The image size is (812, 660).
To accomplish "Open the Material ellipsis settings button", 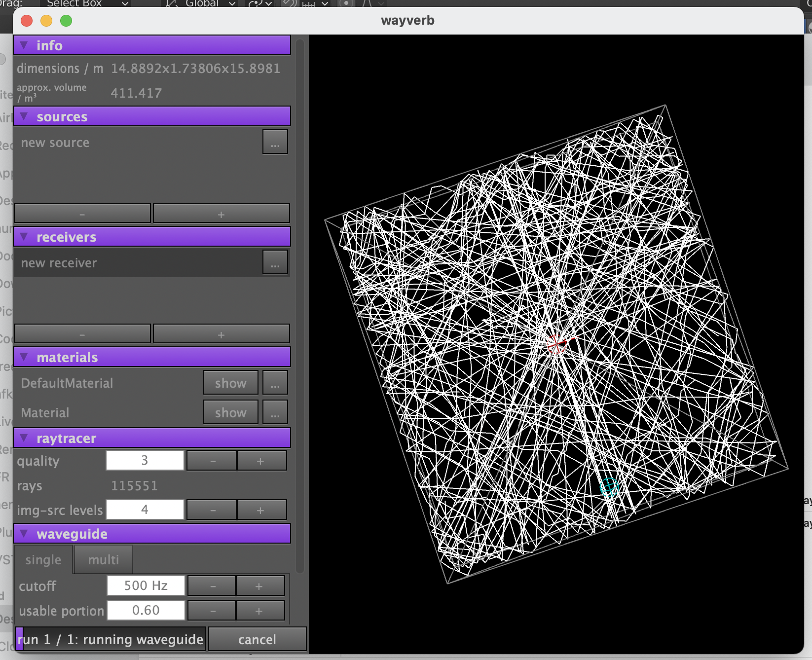I will [x=275, y=413].
